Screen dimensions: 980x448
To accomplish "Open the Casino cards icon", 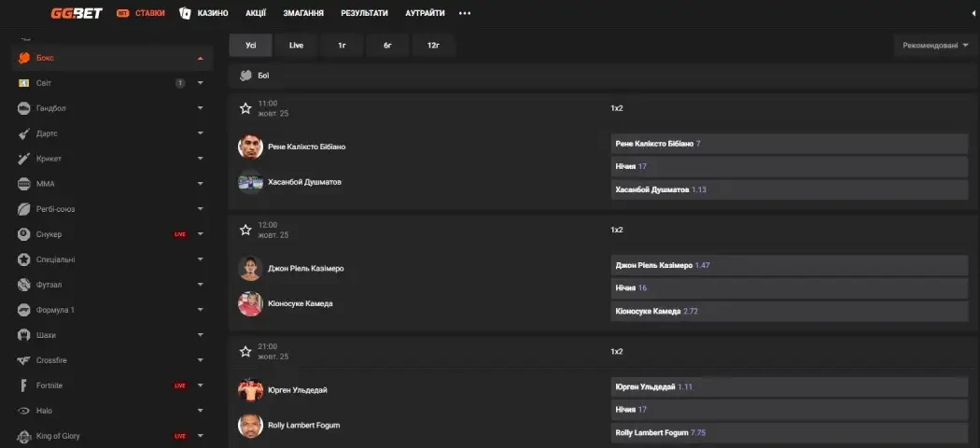I will click(185, 13).
